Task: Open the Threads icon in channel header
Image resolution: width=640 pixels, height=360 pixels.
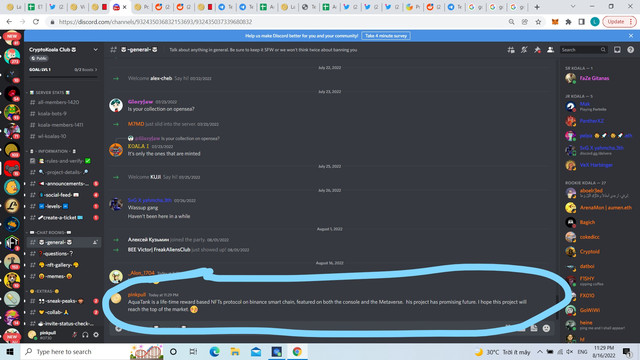Action: (511, 50)
